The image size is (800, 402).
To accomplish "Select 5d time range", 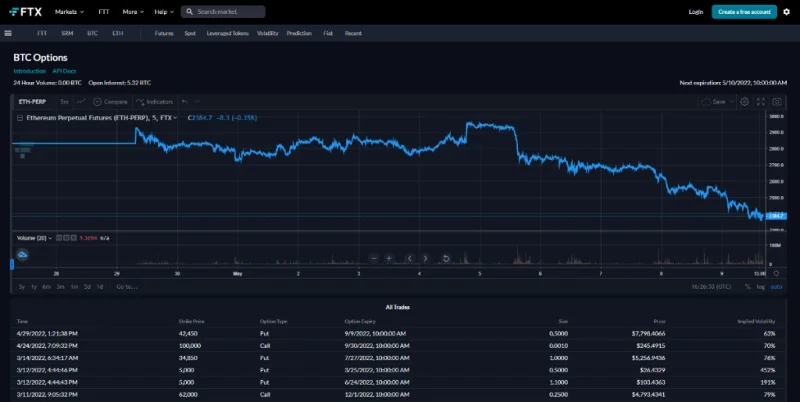I will 87,287.
